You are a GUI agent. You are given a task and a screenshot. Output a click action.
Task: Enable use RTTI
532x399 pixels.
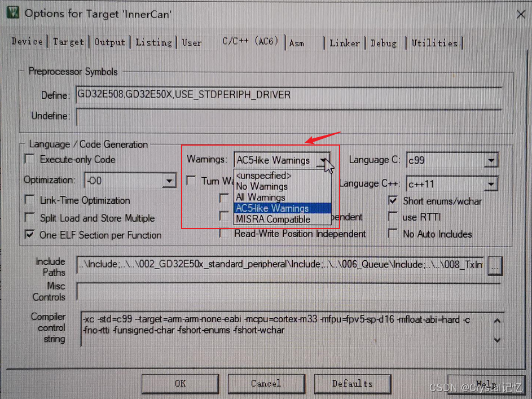[x=393, y=217]
